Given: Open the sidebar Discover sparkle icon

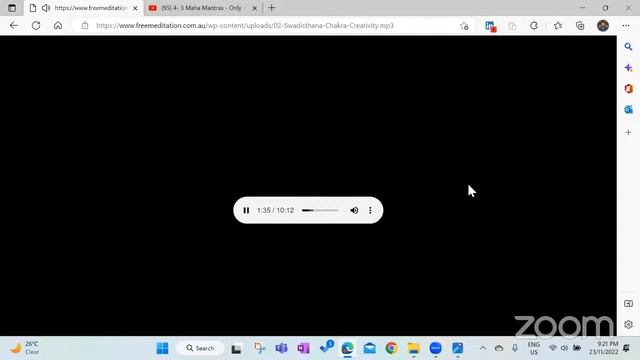Looking at the screenshot, I should point(628,68).
